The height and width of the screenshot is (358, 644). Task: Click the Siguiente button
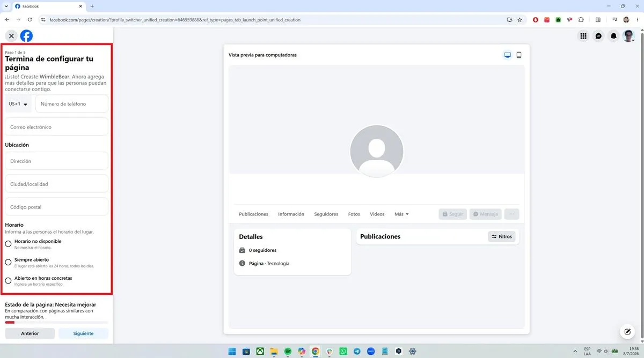coord(83,333)
